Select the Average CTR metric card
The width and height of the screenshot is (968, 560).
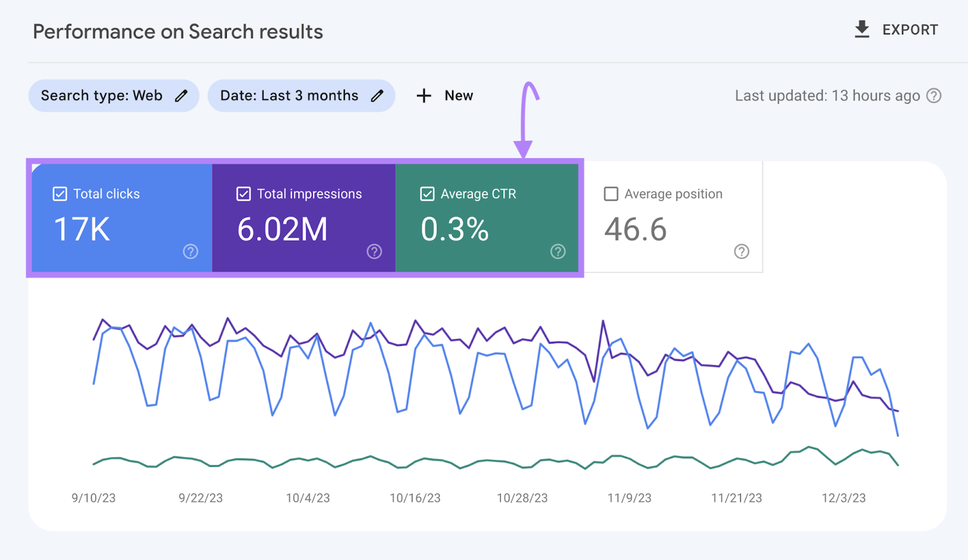(488, 218)
